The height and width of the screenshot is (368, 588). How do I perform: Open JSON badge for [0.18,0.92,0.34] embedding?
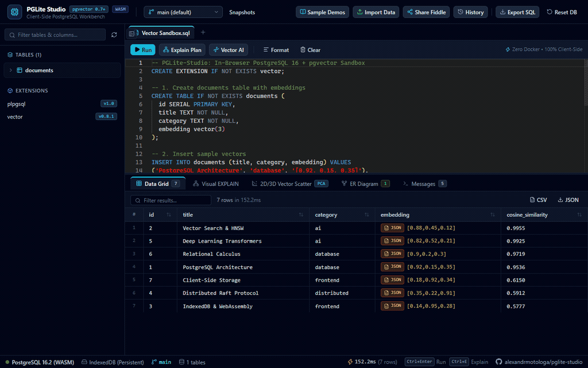click(392, 280)
